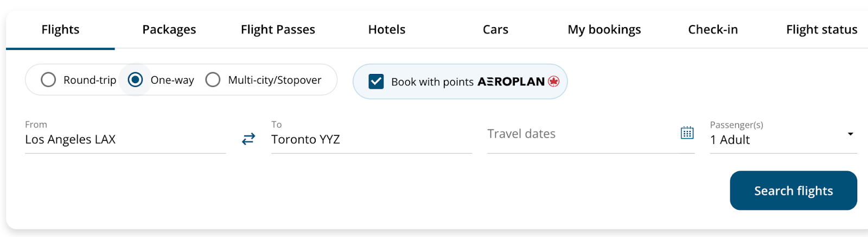Image resolution: width=868 pixels, height=237 pixels.
Task: Uncheck the Book with points checkbox
Action: click(376, 82)
